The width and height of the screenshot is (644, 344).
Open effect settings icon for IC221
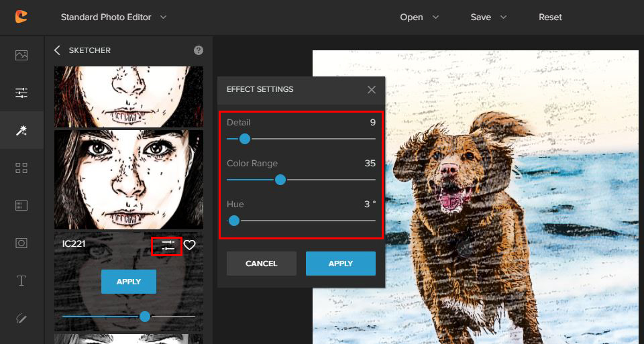(168, 246)
